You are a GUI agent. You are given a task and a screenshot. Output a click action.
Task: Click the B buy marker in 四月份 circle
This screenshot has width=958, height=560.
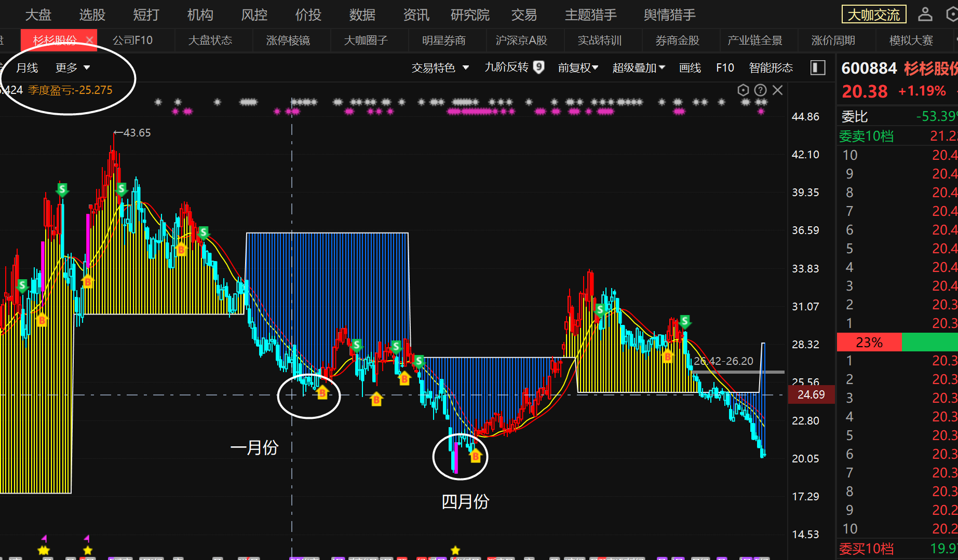tap(475, 456)
